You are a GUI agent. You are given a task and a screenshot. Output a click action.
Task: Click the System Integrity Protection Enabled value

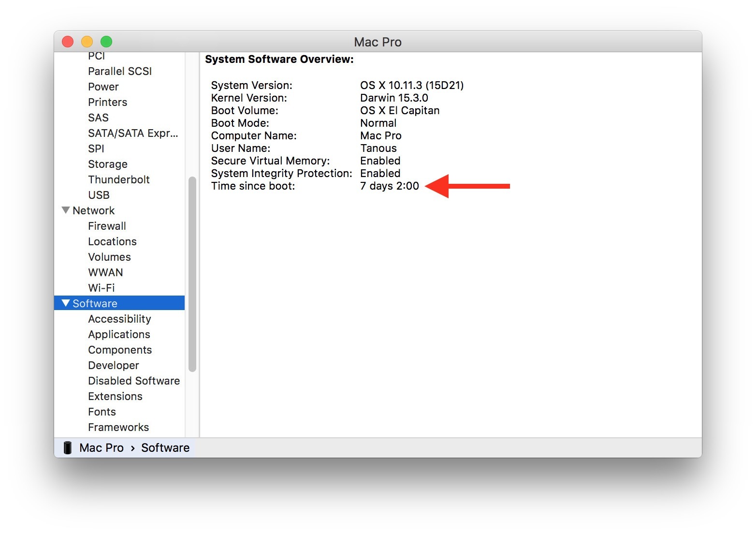(380, 173)
